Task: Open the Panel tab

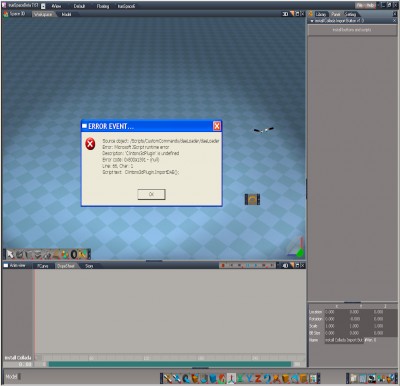Action: (336, 14)
